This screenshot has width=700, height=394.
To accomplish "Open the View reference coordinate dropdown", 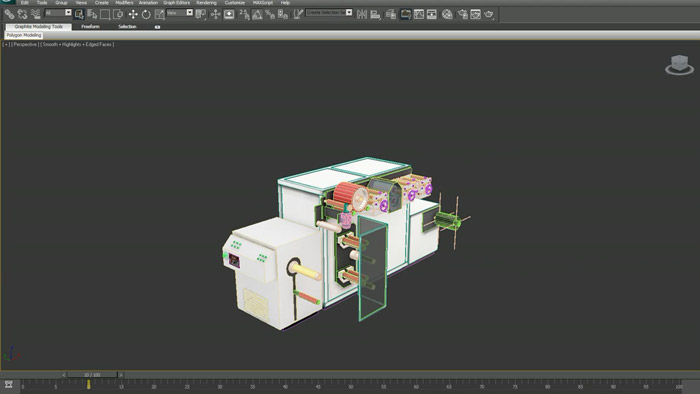I will coord(179,13).
